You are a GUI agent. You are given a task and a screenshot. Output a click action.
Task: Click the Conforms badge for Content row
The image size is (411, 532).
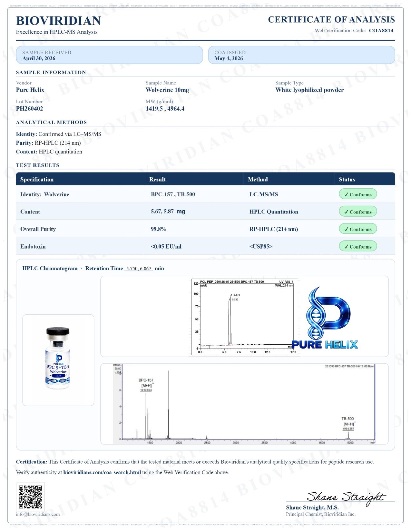(358, 212)
